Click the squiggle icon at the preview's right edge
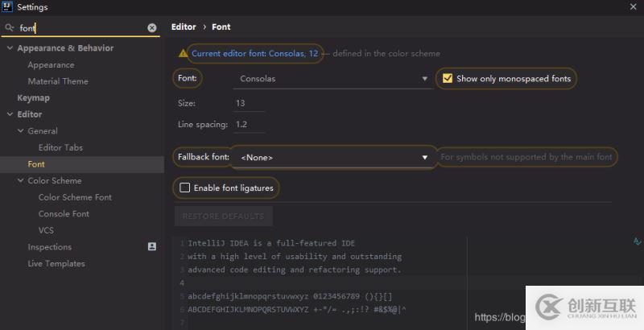This screenshot has width=644, height=330. click(638, 241)
